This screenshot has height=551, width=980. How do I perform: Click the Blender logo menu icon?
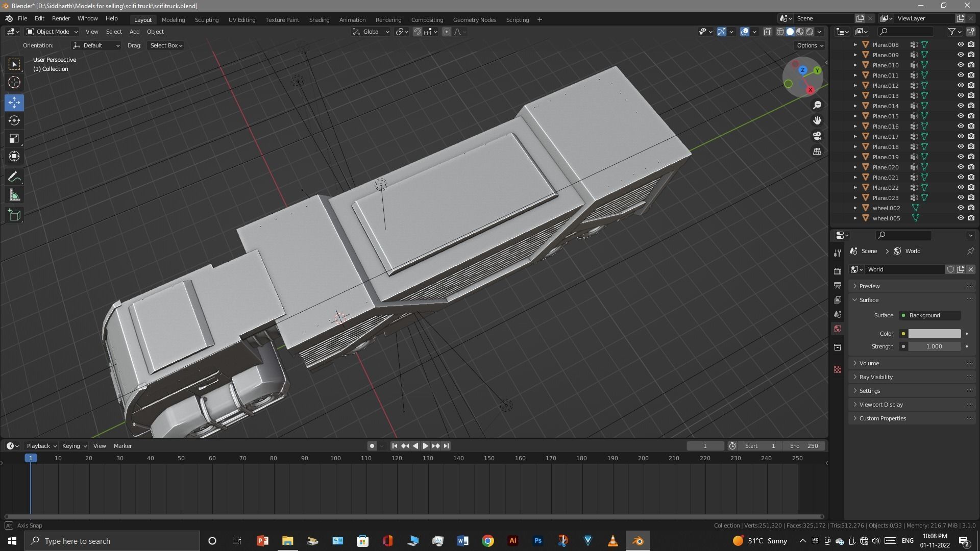coord(9,18)
